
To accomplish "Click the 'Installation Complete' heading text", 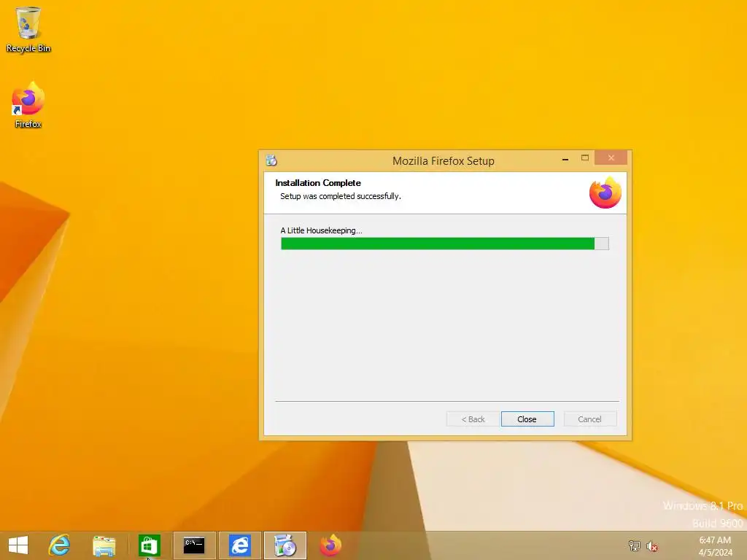I will pos(318,183).
